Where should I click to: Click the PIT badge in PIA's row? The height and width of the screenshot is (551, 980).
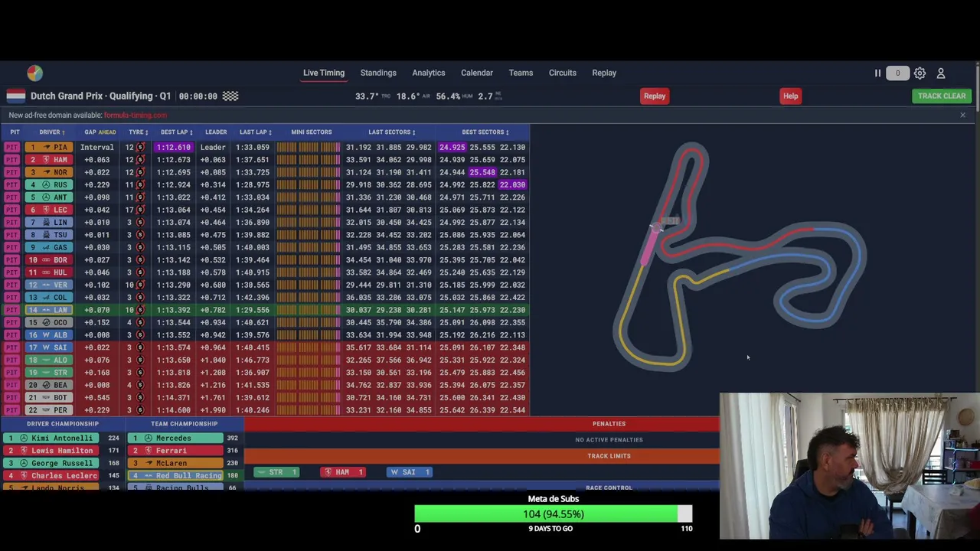click(x=11, y=148)
